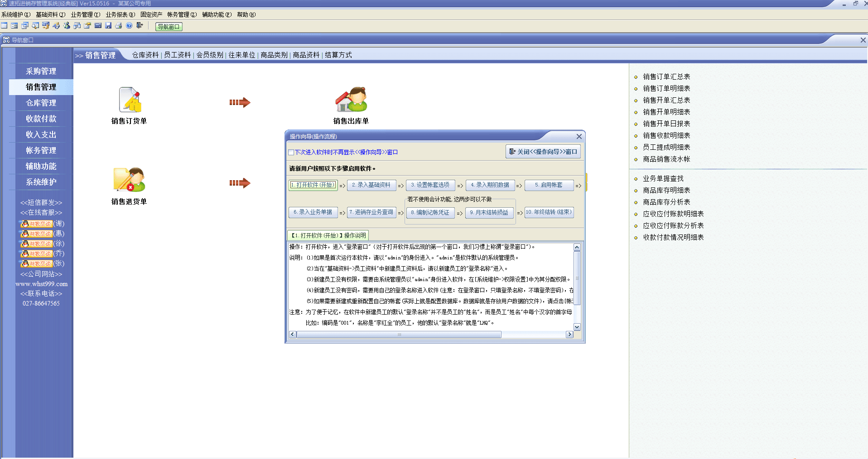Click the 导航窗口 button
This screenshot has width=868, height=459.
(168, 26)
